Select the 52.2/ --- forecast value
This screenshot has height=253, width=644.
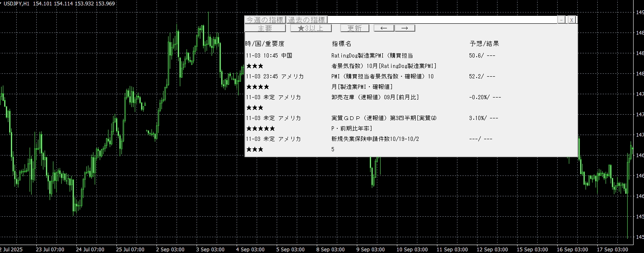pos(482,76)
